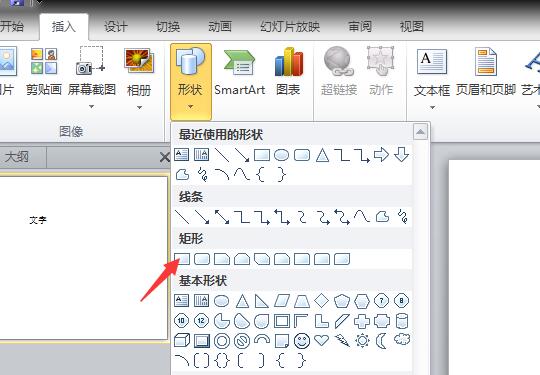Viewport: 540px width, 375px height.
Task: Select heart shape
Action: pyautogui.click(x=322, y=341)
